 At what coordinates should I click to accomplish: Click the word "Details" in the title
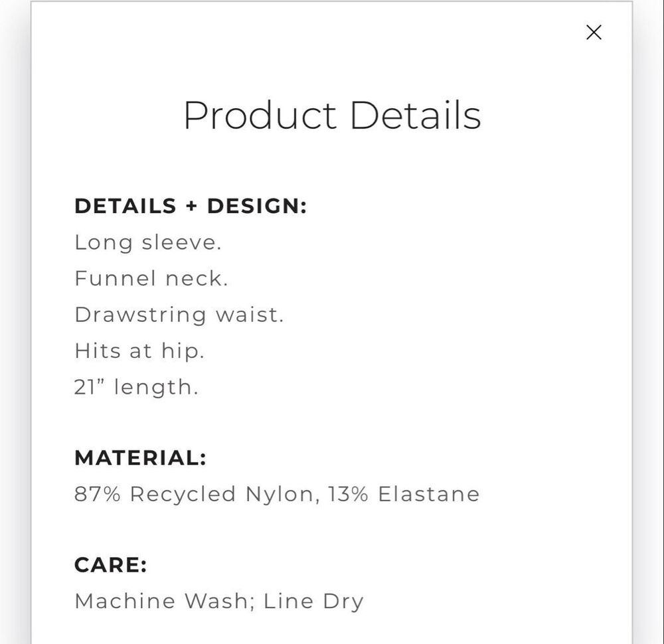tap(416, 115)
